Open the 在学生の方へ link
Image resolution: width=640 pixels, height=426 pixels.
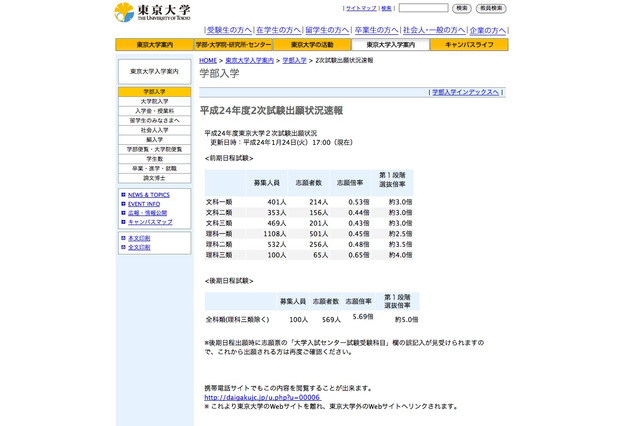tap(278, 30)
